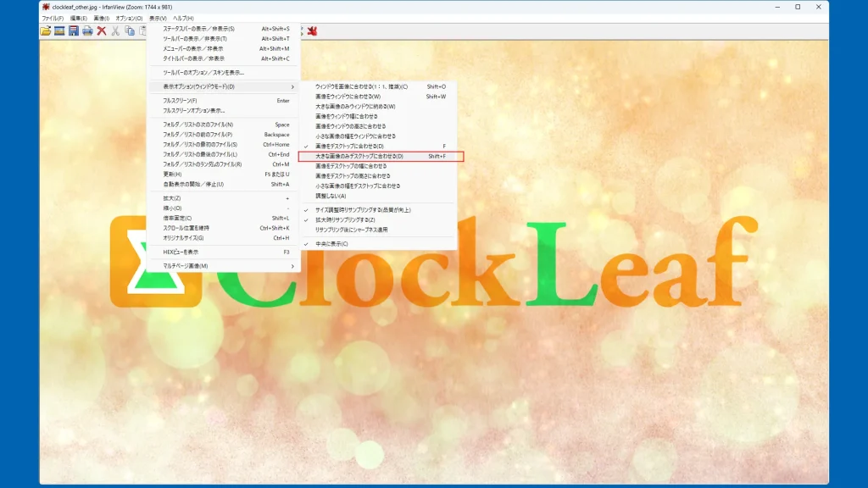Toggle スクロール位置を維持
The width and height of the screenshot is (868, 488).
coord(224,228)
